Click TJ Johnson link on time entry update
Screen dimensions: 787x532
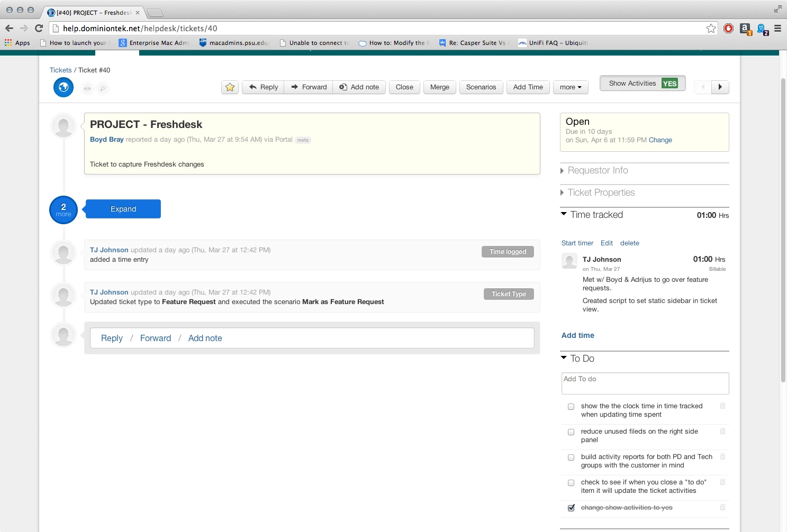pyautogui.click(x=109, y=250)
